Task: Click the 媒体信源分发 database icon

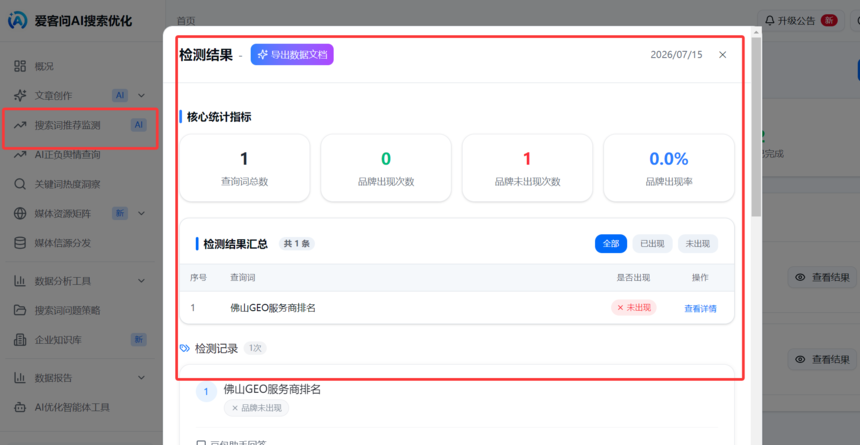Action: [x=20, y=243]
